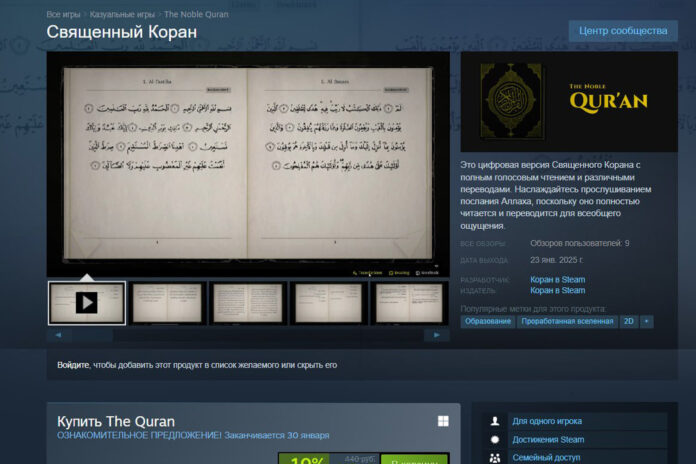Click the 2D tag

(x=629, y=322)
